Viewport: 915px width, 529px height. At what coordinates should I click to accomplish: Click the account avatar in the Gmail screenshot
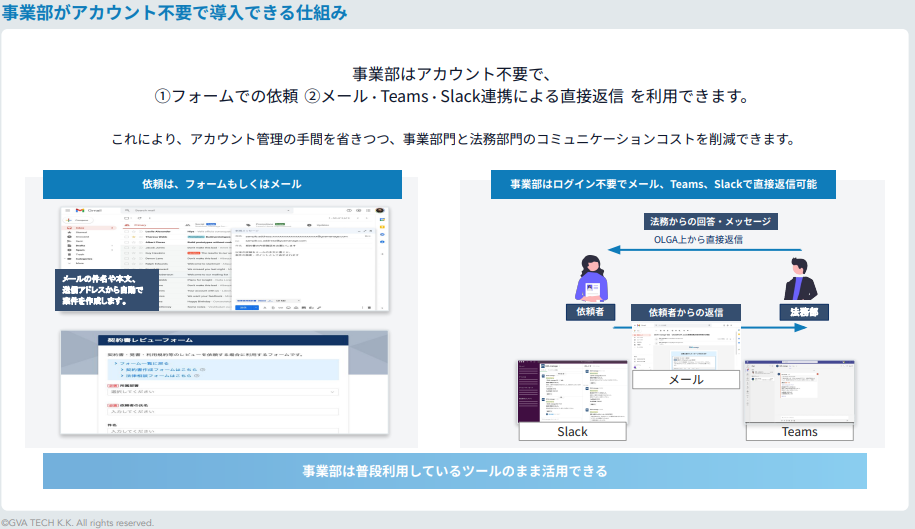tap(380, 211)
